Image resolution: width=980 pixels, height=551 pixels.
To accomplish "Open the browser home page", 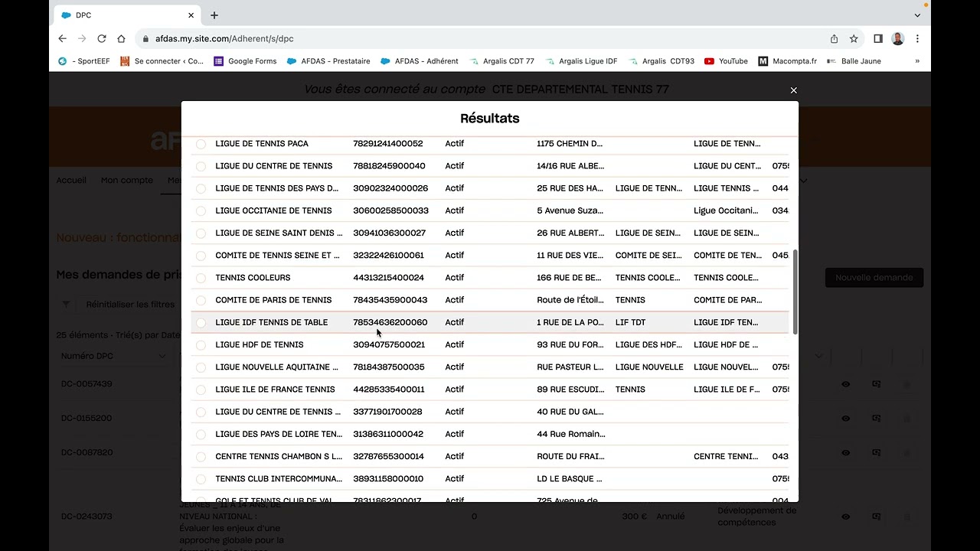I will coord(121,38).
